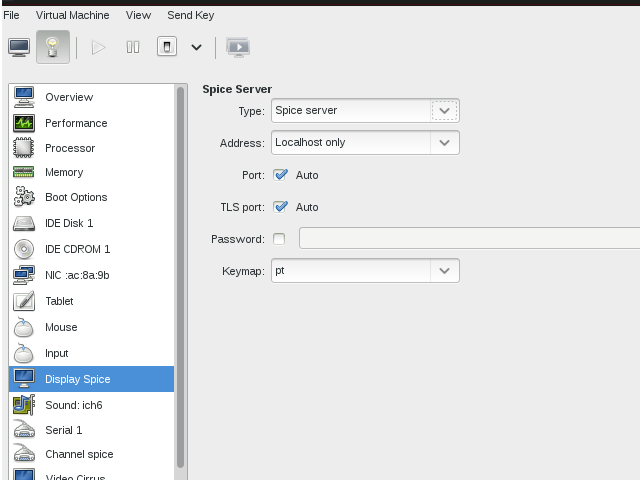
Task: Click the IDE Disk 1 drive icon
Action: pyautogui.click(x=24, y=223)
